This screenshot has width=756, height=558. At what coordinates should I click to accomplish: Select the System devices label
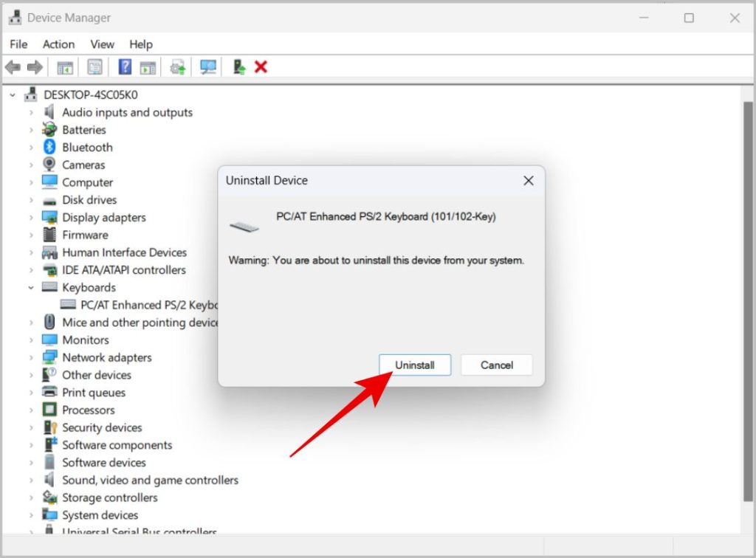coord(100,515)
